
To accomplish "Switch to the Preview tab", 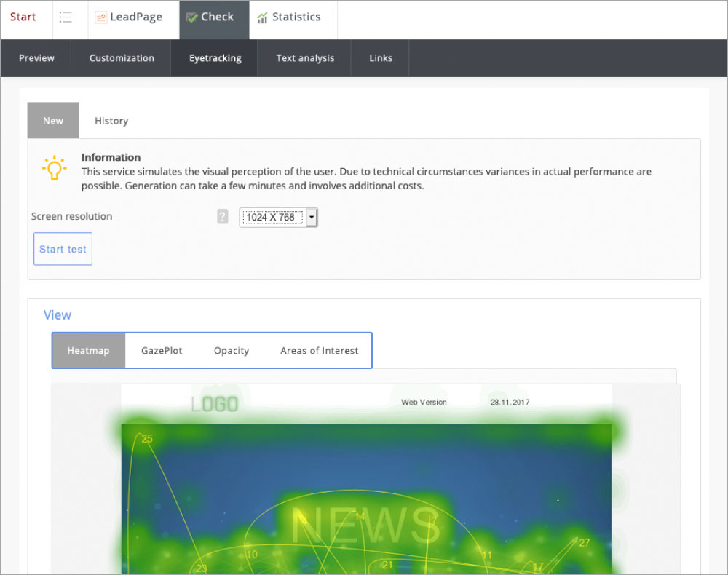I will tap(36, 58).
